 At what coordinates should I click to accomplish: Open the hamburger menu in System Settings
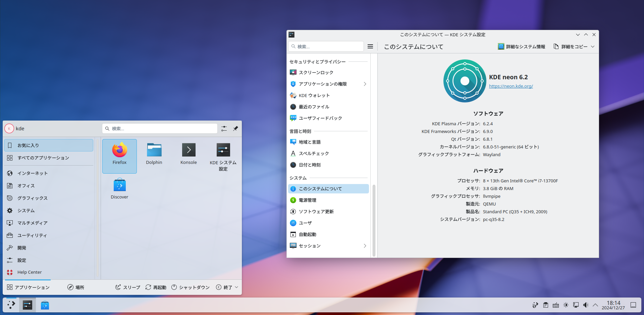point(370,47)
